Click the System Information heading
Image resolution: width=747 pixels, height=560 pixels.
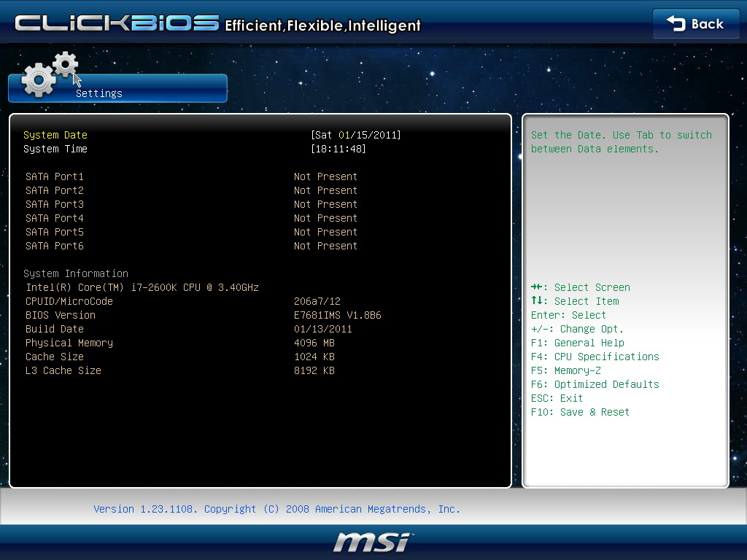point(76,274)
